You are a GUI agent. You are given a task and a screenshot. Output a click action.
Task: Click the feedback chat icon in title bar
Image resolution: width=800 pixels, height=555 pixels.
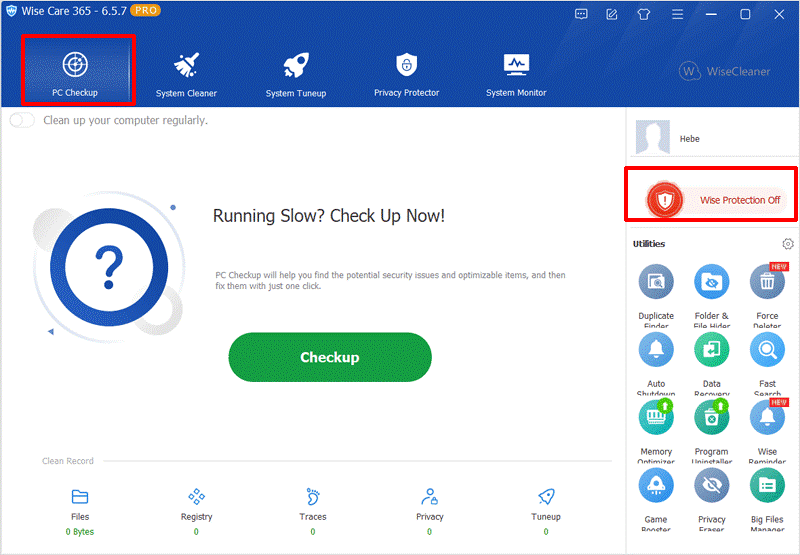pos(581,14)
